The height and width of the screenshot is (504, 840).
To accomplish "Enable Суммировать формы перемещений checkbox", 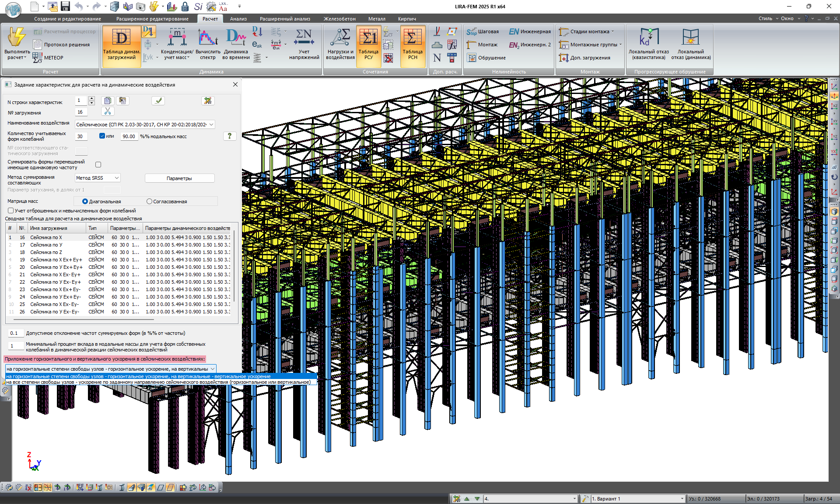I will click(x=98, y=165).
